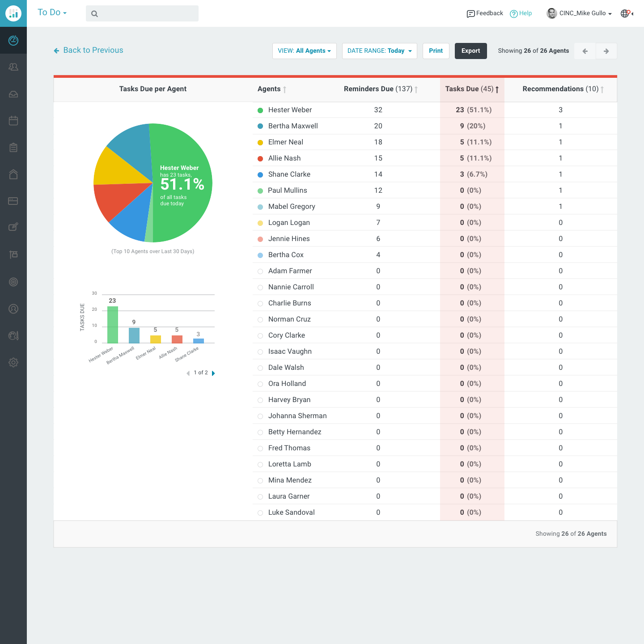Screen dimensions: 644x644
Task: Click the previous bar chart page arrow
Action: click(188, 373)
